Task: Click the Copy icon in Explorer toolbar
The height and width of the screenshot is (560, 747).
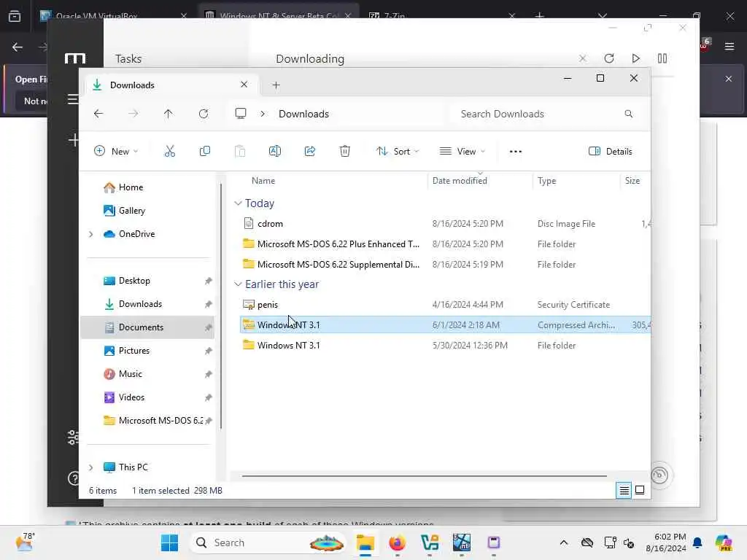Action: coord(205,152)
